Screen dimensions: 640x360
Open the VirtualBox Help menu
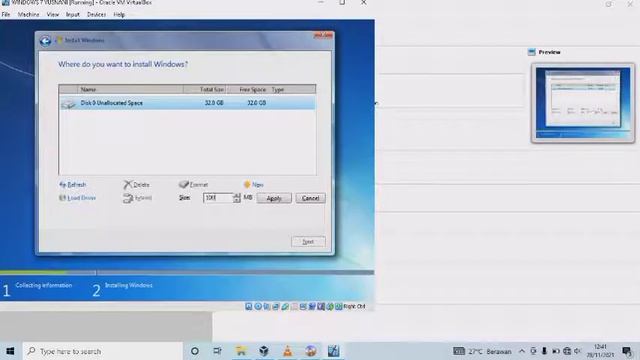point(119,14)
